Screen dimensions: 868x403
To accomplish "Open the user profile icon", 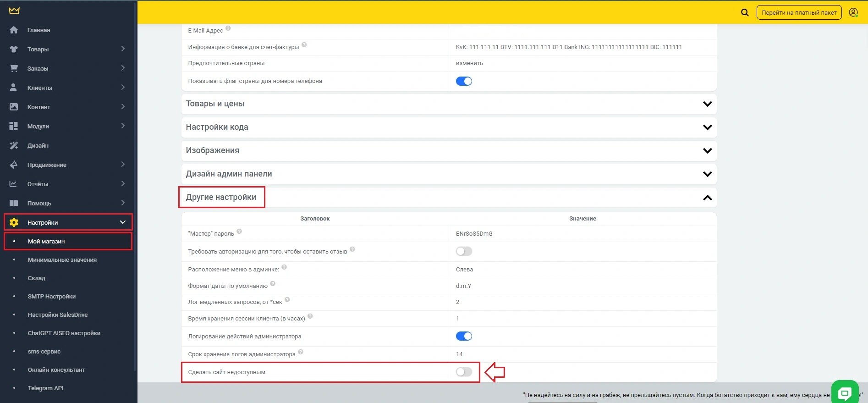I will (853, 12).
